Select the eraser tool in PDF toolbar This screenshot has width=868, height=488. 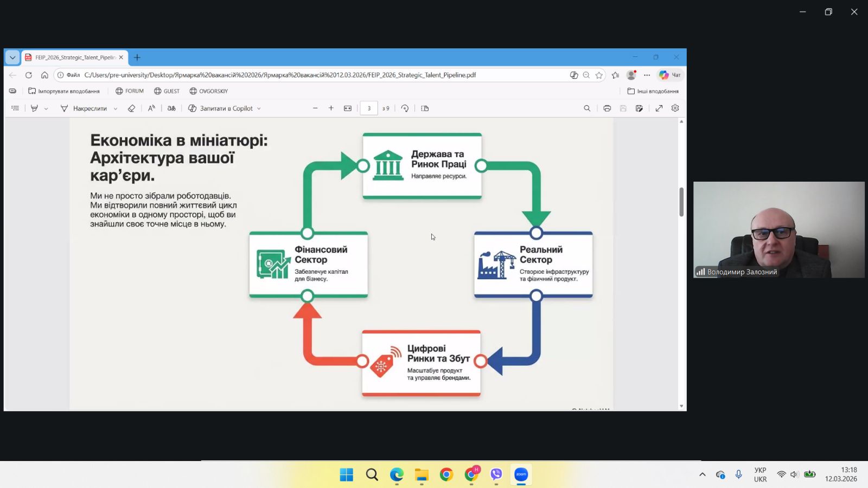(x=131, y=108)
